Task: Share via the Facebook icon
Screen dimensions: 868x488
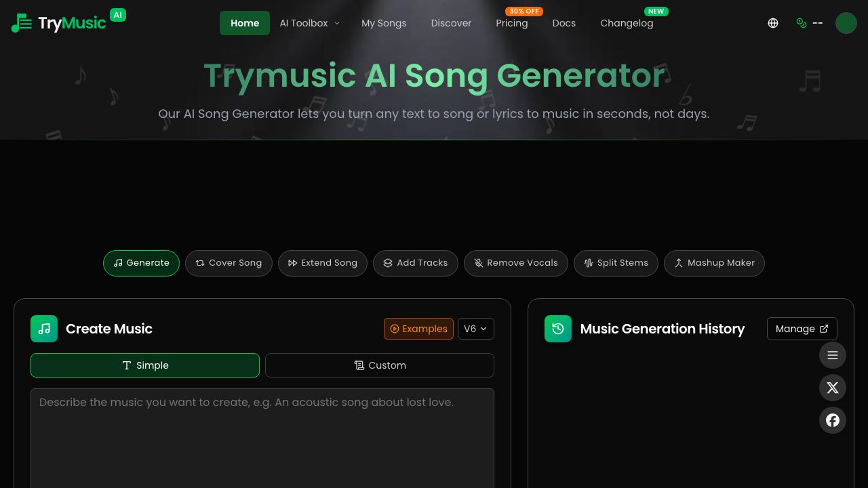Action: [x=833, y=420]
